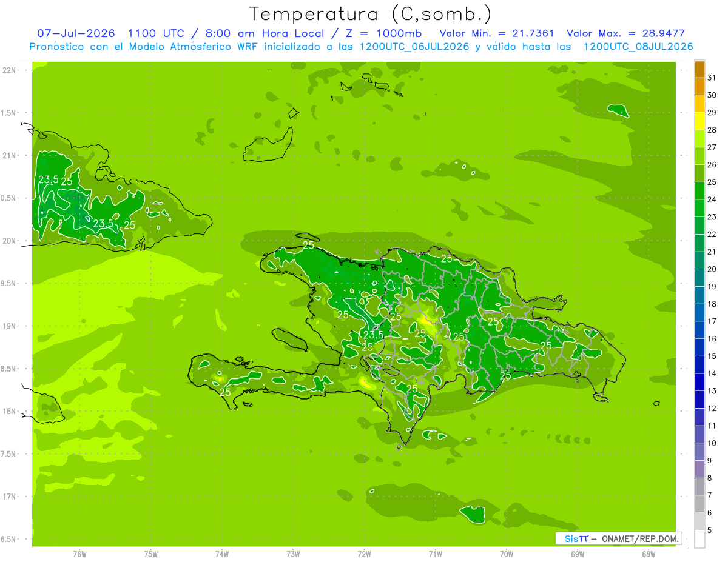728x562 pixels.
Task: Click the legend value '16'
Action: (x=712, y=339)
